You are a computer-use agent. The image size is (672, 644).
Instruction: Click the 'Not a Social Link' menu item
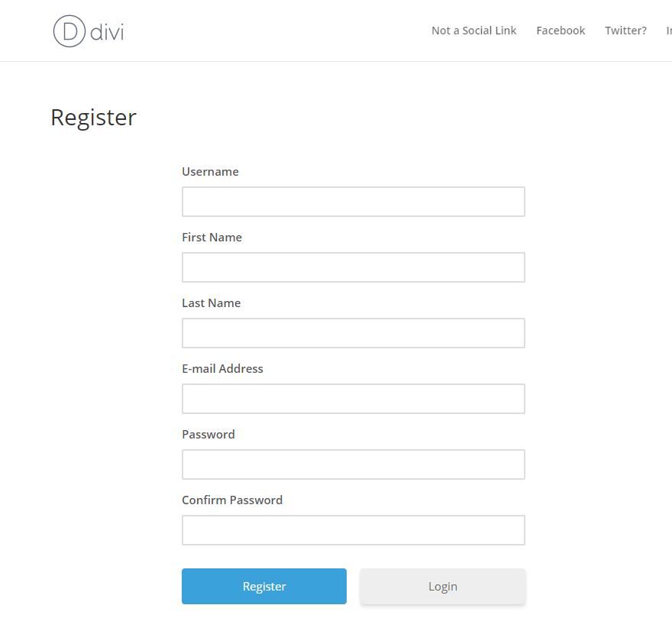[x=473, y=31]
